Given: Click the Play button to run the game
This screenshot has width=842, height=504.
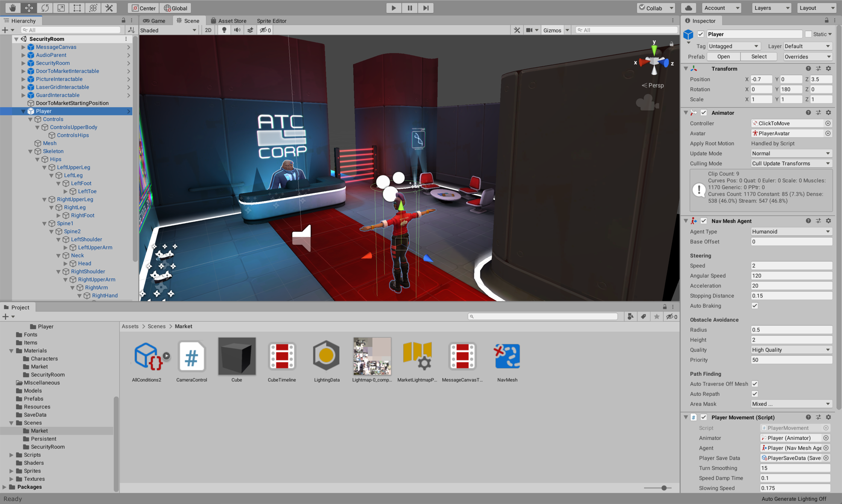Looking at the screenshot, I should [x=392, y=7].
